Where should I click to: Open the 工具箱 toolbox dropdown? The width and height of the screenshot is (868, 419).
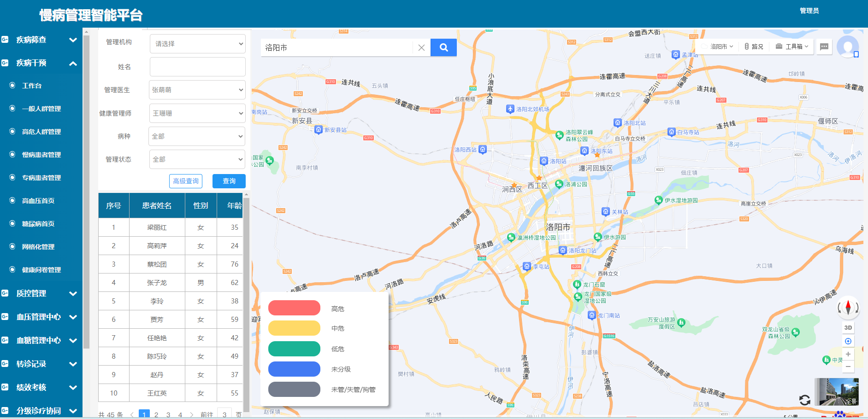coord(792,47)
